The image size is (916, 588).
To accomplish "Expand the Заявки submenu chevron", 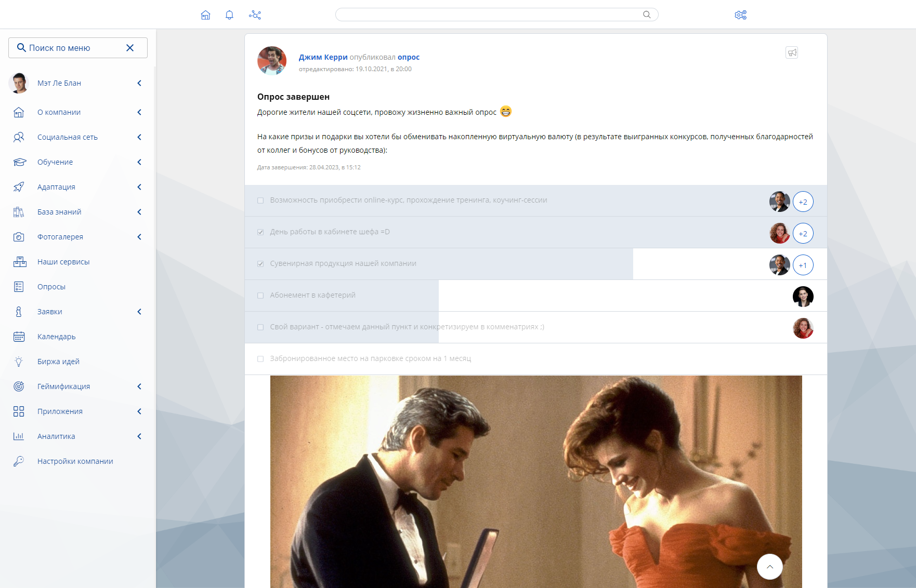I will point(139,312).
